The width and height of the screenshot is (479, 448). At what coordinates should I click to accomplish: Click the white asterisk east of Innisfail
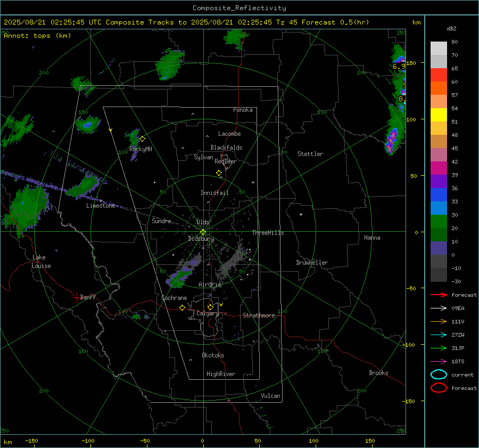pyautogui.click(x=253, y=183)
